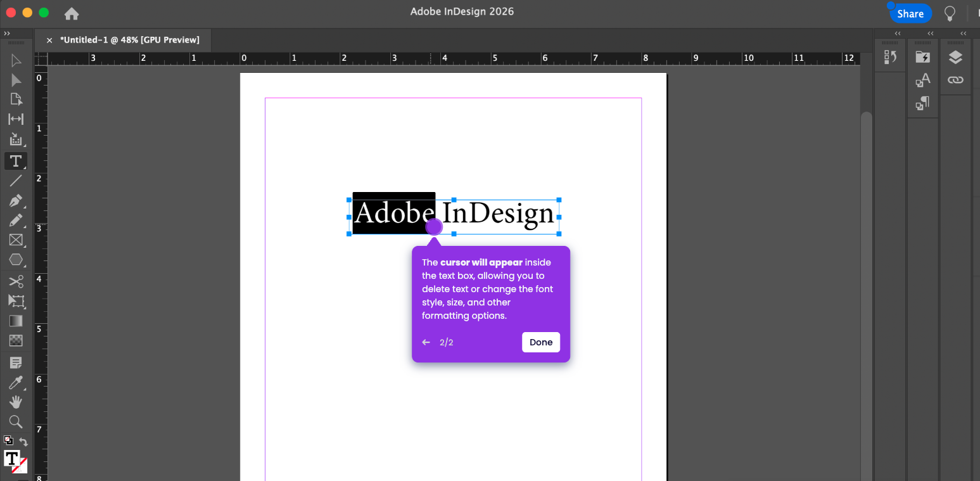The width and height of the screenshot is (980, 481).
Task: Select the Pencil tool
Action: click(x=16, y=221)
